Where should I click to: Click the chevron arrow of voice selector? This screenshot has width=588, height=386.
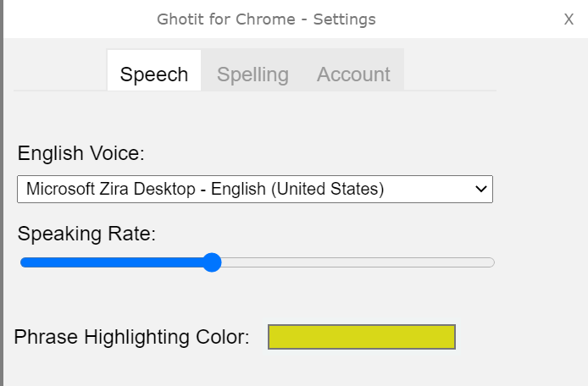click(480, 189)
